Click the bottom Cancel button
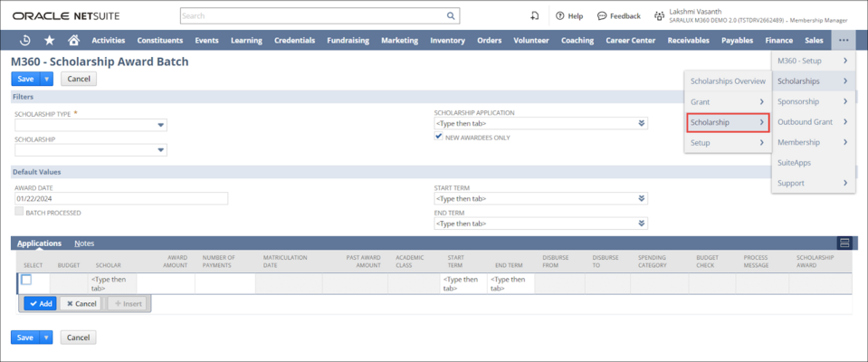Viewport: 868px width, 362px height. click(78, 338)
